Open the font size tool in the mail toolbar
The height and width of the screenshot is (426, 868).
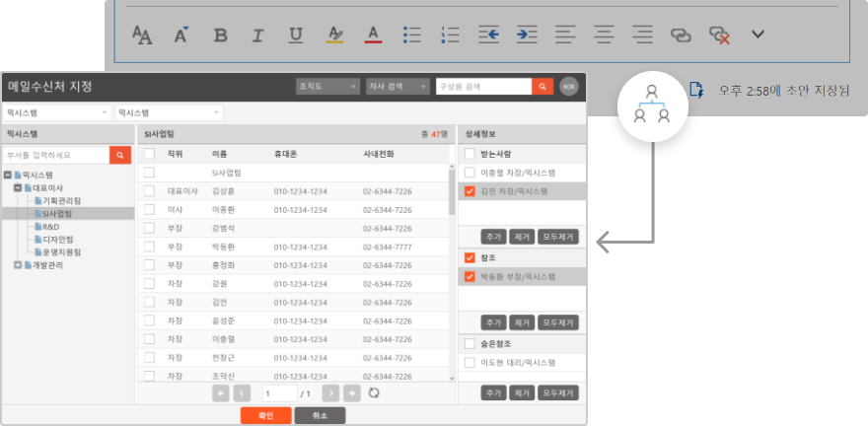[x=142, y=35]
